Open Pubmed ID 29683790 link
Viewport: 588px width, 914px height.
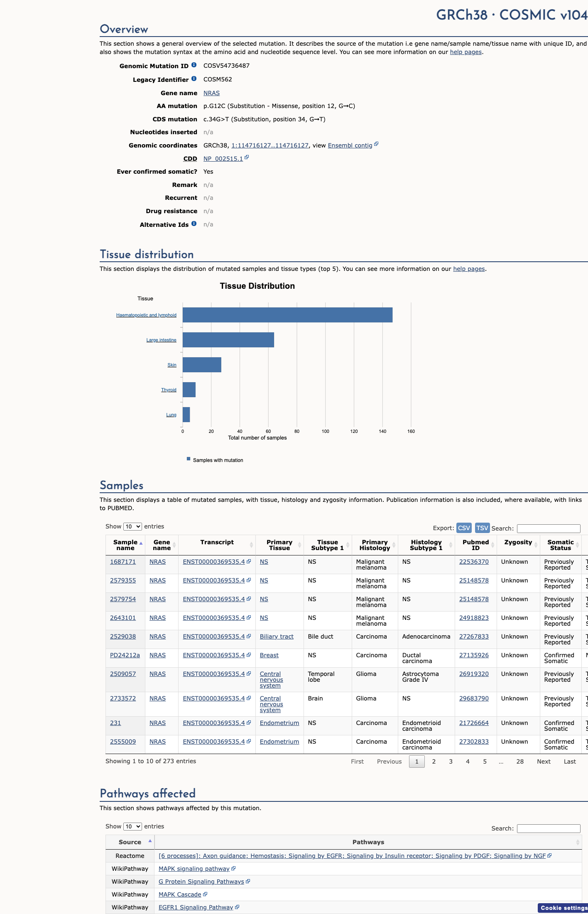(x=474, y=698)
